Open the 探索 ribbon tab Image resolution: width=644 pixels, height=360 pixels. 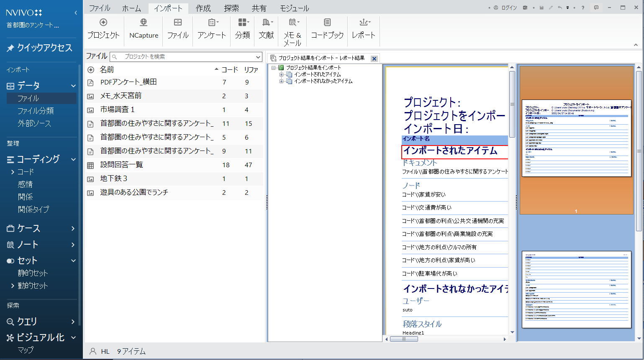pos(231,8)
